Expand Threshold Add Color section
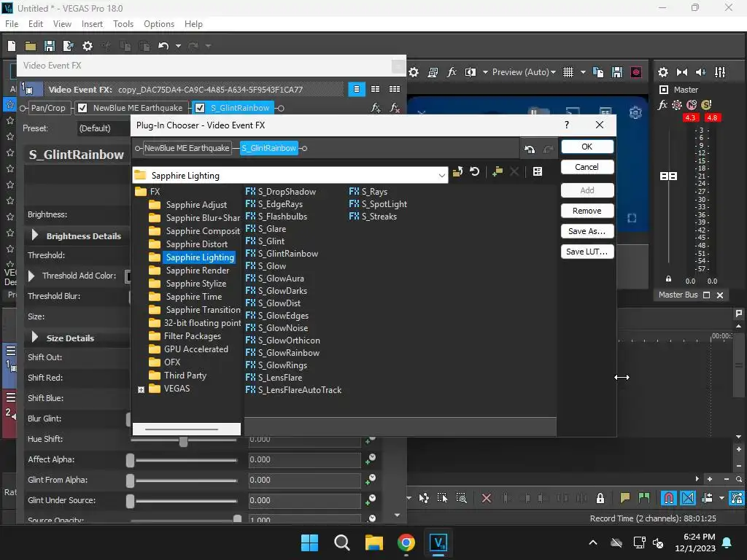747x560 pixels. click(x=31, y=276)
